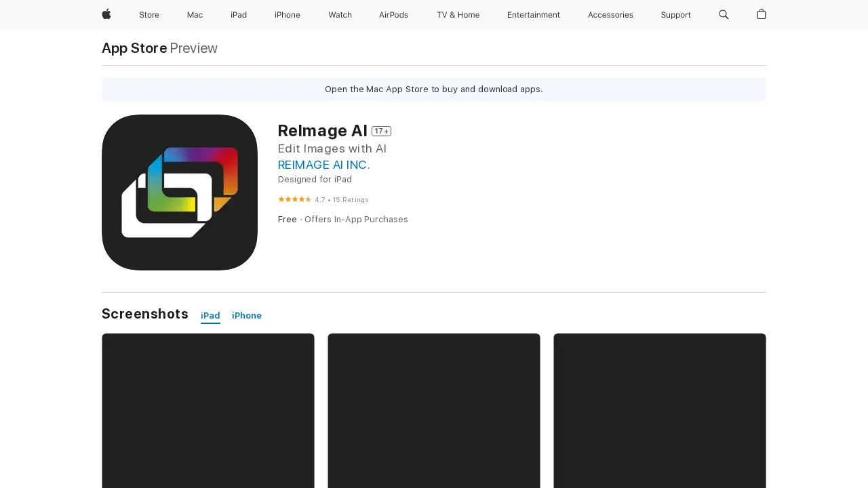Switch to the iPhone screenshots tab
Screen dimensions: 868x488
247,315
